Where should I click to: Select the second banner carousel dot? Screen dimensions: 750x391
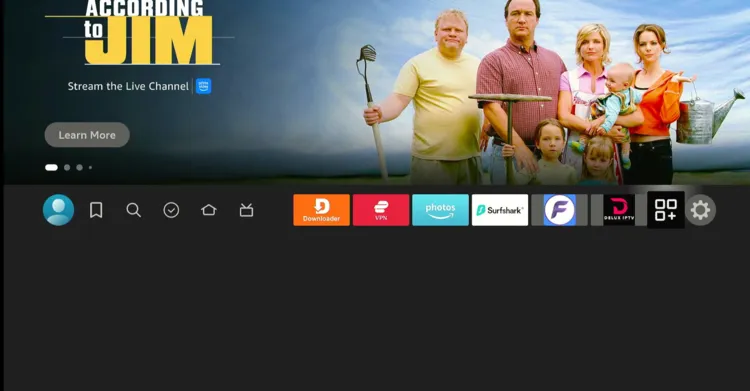click(x=67, y=168)
